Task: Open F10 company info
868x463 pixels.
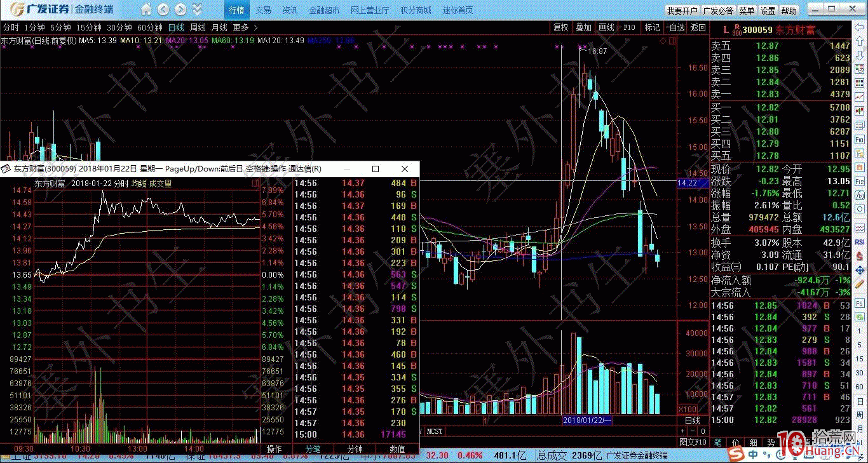Action: point(629,27)
